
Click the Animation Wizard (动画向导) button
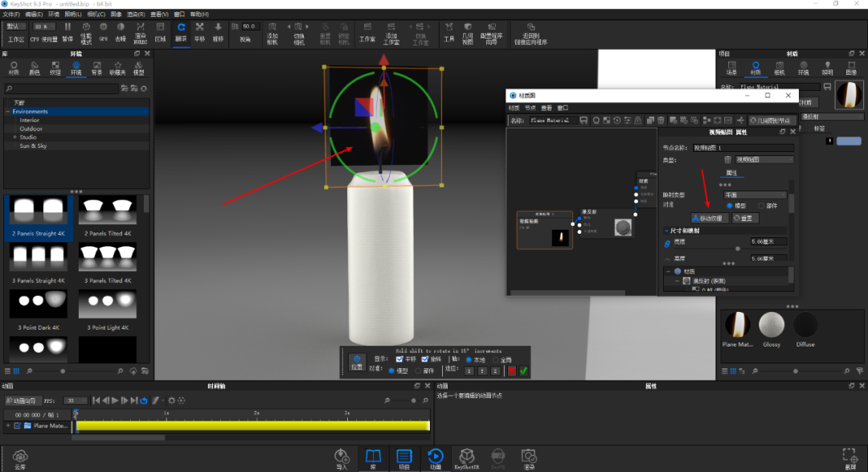pyautogui.click(x=23, y=400)
